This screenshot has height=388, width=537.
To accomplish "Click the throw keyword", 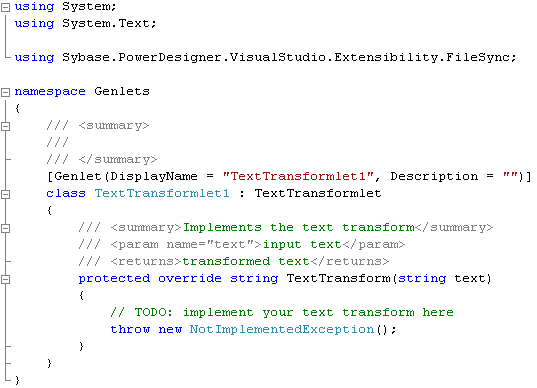I will (130, 329).
